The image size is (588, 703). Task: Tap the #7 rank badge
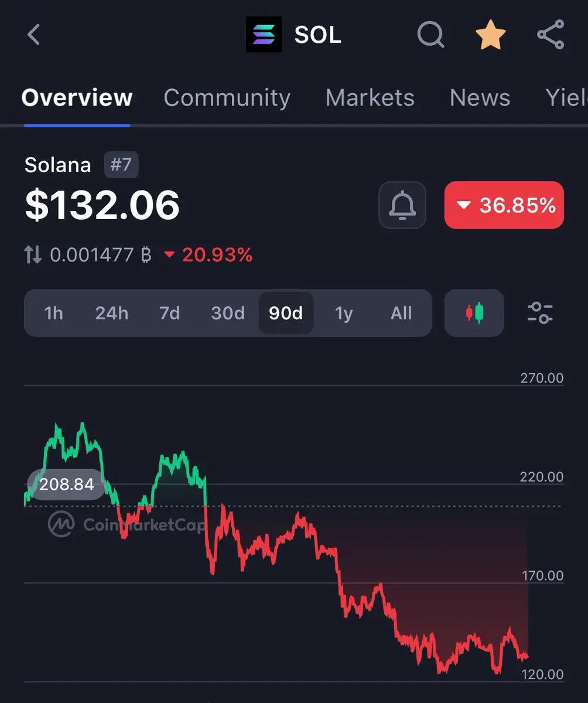tap(121, 165)
